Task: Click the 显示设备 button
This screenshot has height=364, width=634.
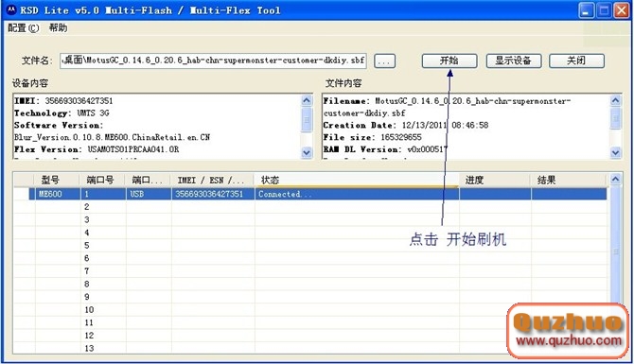Action: pos(514,61)
